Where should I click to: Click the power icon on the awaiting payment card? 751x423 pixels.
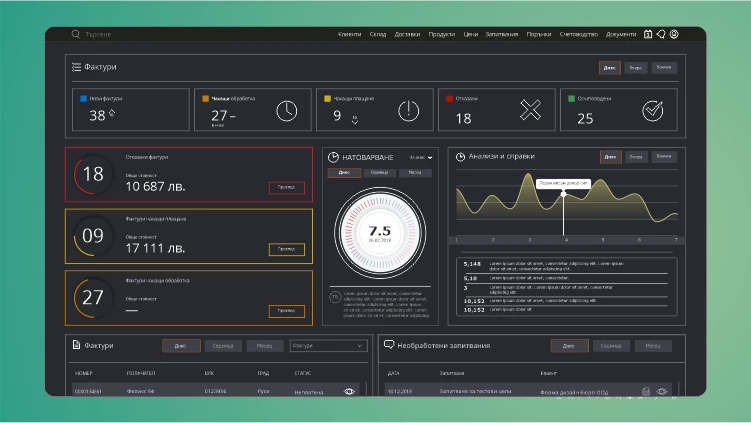[x=409, y=111]
